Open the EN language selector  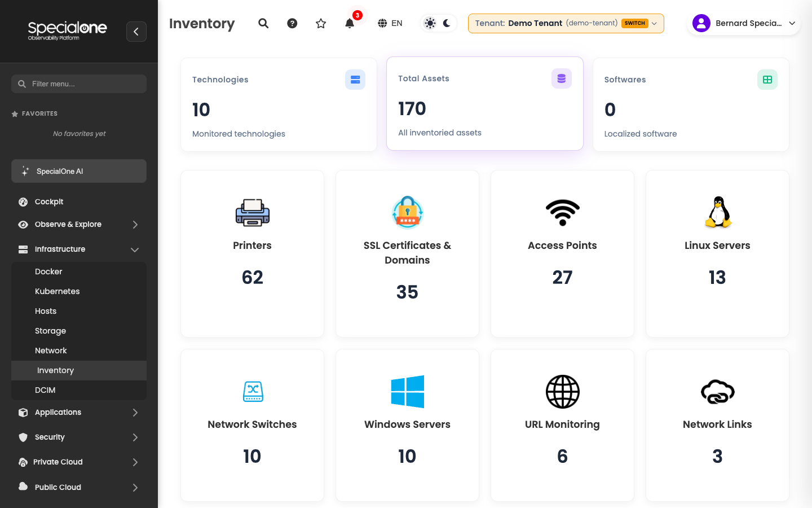pyautogui.click(x=390, y=23)
